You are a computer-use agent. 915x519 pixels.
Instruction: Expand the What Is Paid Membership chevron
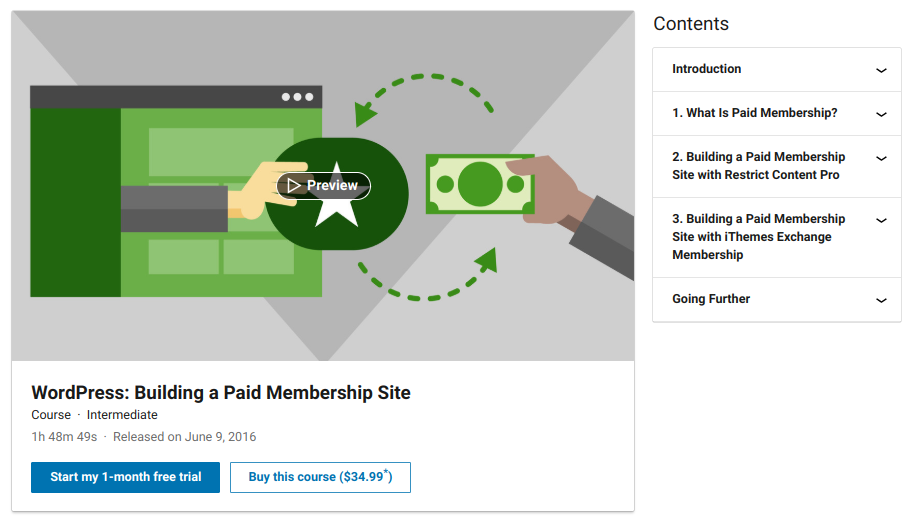tap(881, 114)
